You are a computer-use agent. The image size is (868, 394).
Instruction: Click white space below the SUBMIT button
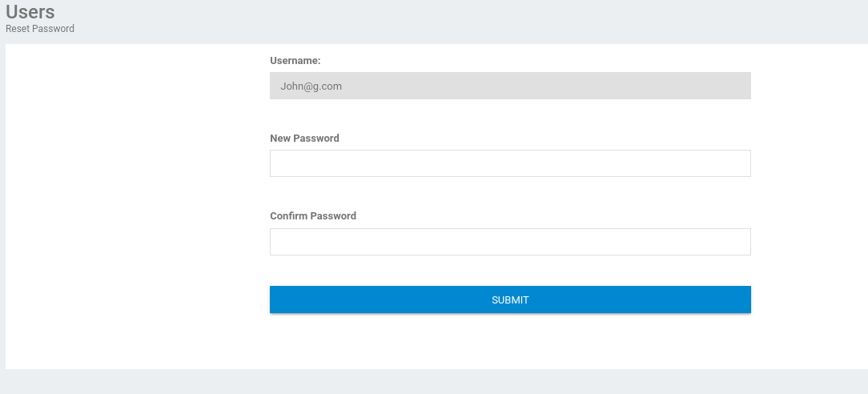click(510, 341)
